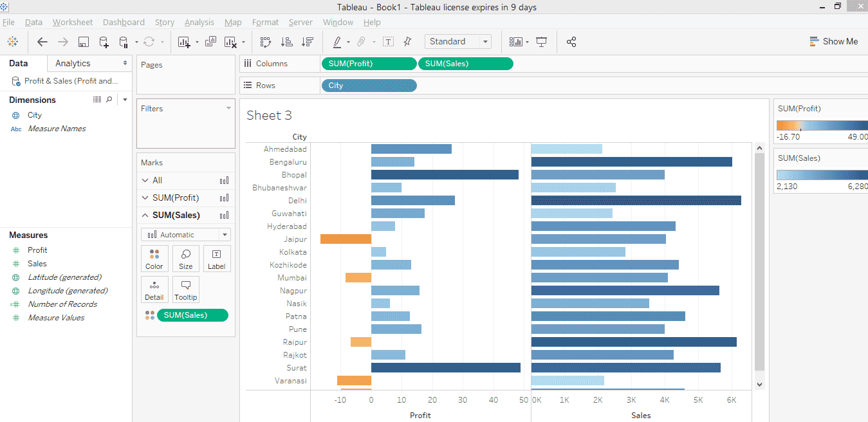Enter Presentation Mode from the toolbar
Viewport: 868px width, 422px height.
click(x=541, y=41)
